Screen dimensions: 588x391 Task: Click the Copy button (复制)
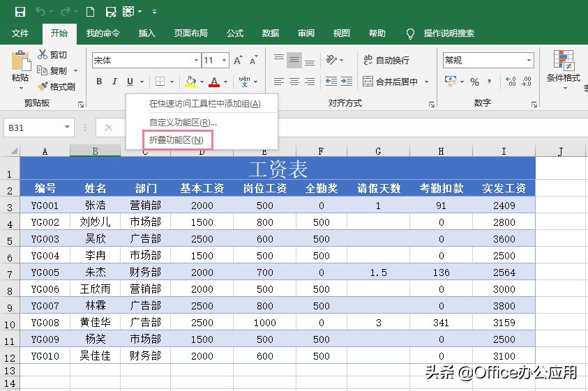52,70
